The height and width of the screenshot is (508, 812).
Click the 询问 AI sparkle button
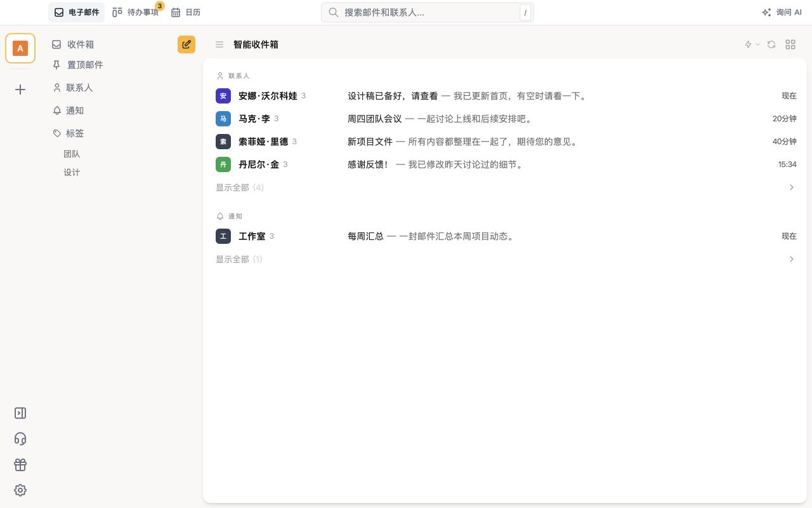[782, 12]
